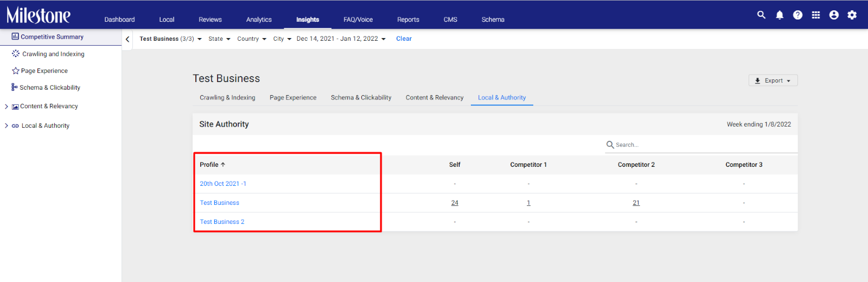
Task: Click the Competitor 2 column header
Action: (x=636, y=165)
